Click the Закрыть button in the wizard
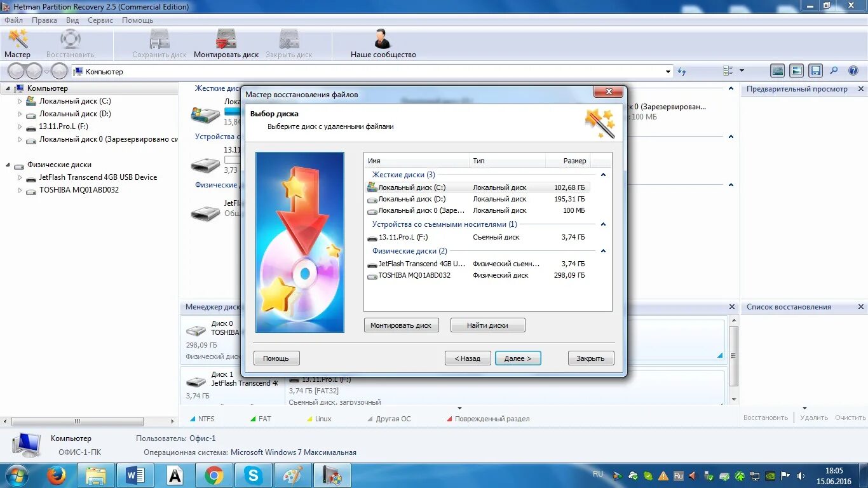This screenshot has width=868, height=488. coord(591,358)
